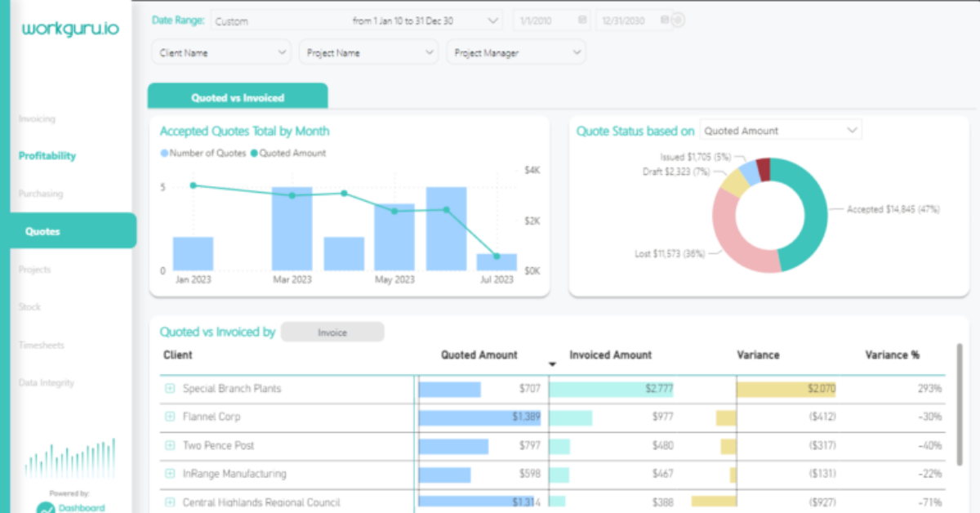Open Projects from the sidebar
The height and width of the screenshot is (513, 980).
pyautogui.click(x=34, y=270)
